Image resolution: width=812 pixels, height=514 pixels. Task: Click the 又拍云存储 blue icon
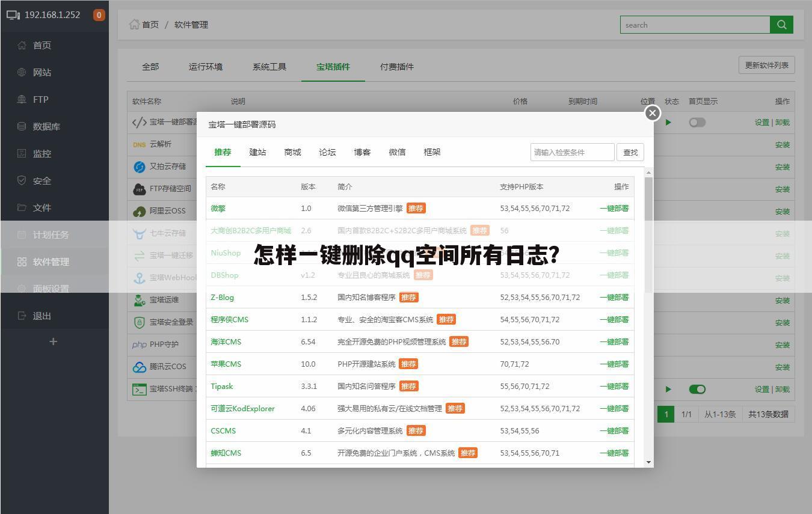tap(139, 167)
